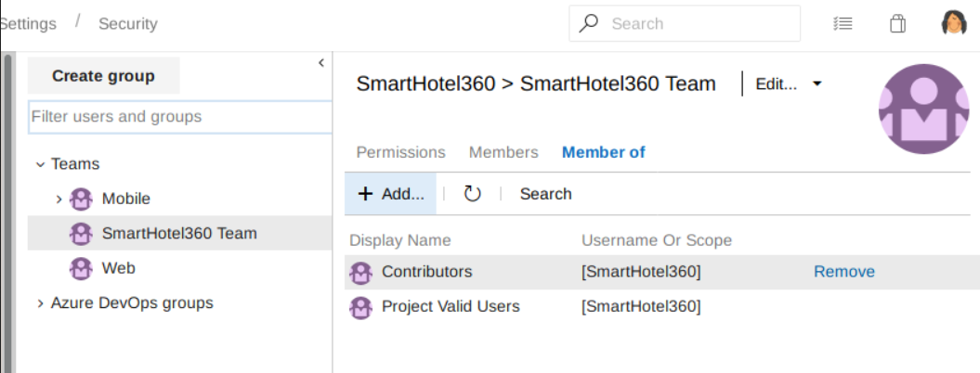
Task: Click the Mobile team group icon
Action: tap(82, 199)
